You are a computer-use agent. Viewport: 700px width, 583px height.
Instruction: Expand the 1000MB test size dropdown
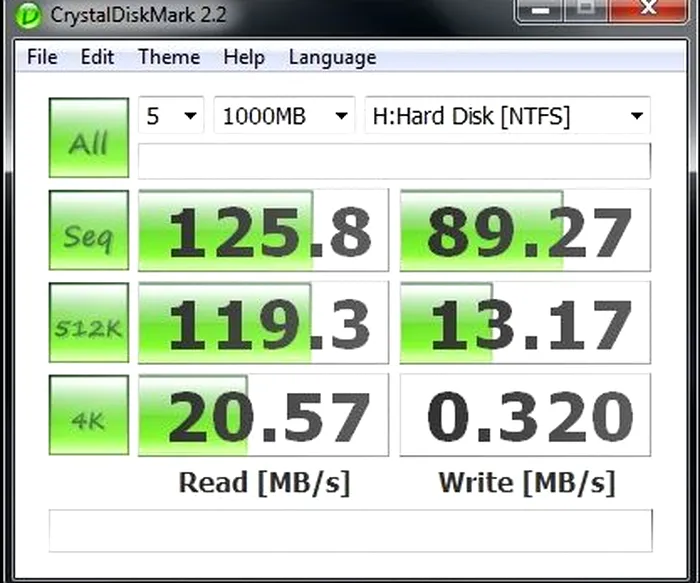pos(284,115)
